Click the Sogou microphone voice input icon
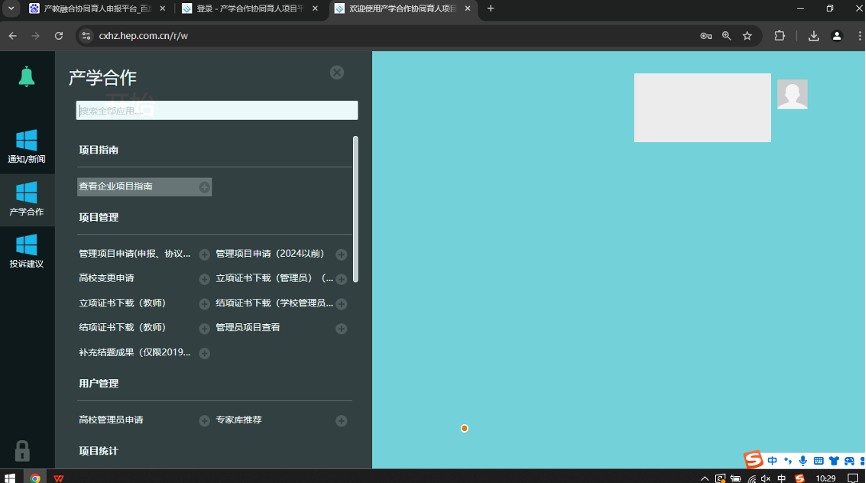Screen dimensions: 866x483 [x=803, y=461]
